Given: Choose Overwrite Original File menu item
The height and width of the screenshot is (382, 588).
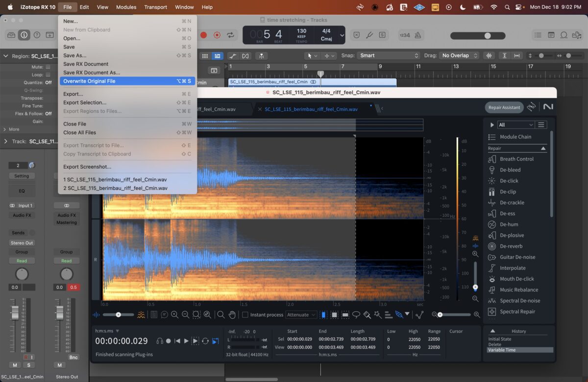Looking at the screenshot, I should click(127, 81).
